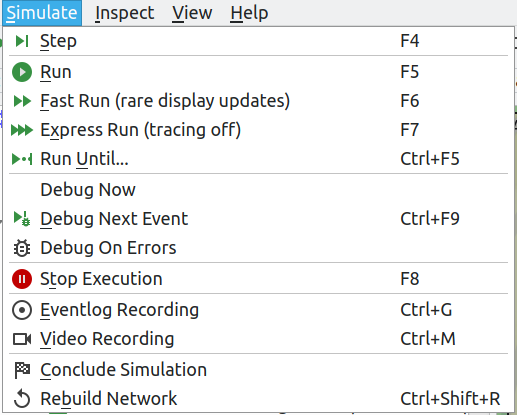Screen dimensions: 517x415
Task: Click the red Stop Execution icon
Action: (22, 279)
